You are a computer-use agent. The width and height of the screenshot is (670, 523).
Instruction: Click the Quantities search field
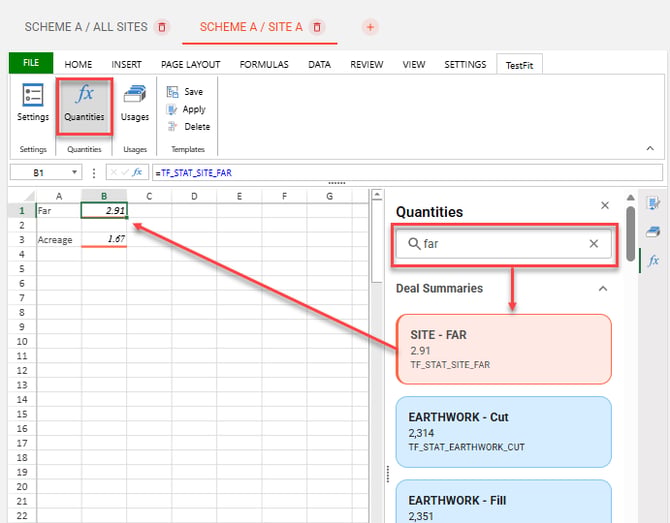[x=504, y=244]
